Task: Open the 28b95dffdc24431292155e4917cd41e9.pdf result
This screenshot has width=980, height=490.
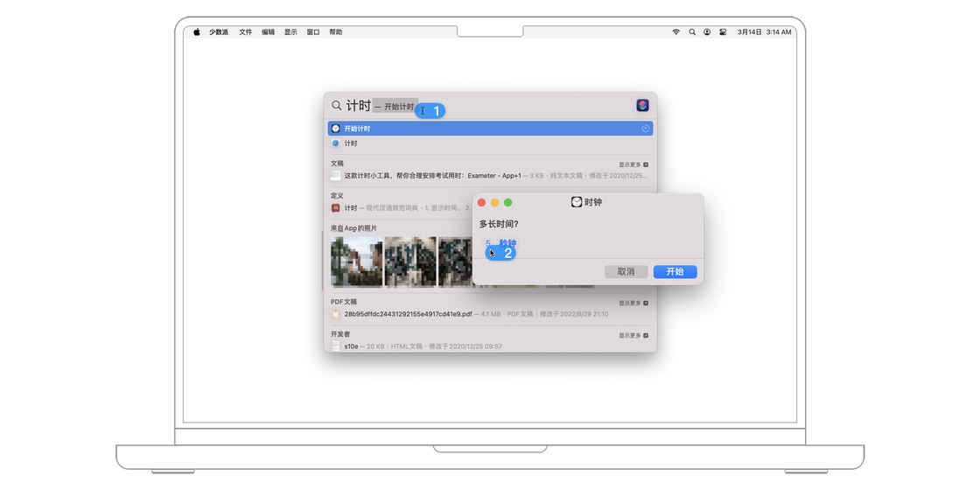Action: (491, 314)
